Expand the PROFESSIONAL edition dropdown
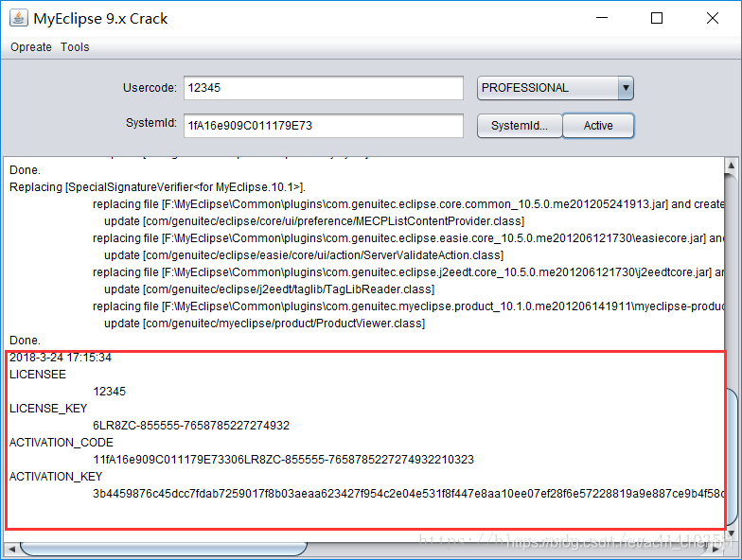Image resolution: width=742 pixels, height=560 pixels. [x=626, y=88]
